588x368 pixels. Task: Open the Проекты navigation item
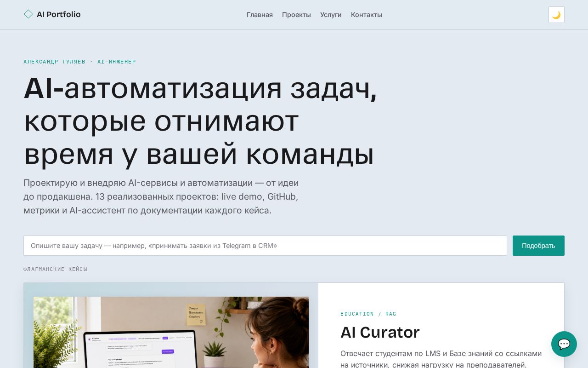(296, 15)
